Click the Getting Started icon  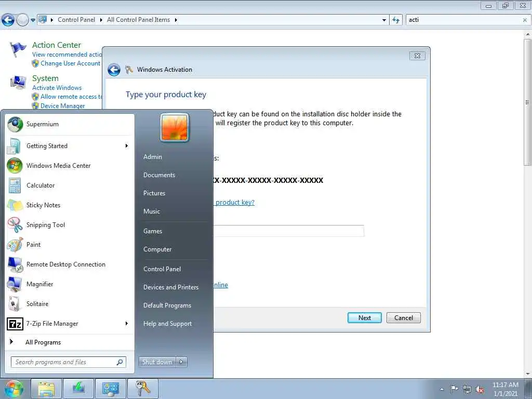(15, 146)
